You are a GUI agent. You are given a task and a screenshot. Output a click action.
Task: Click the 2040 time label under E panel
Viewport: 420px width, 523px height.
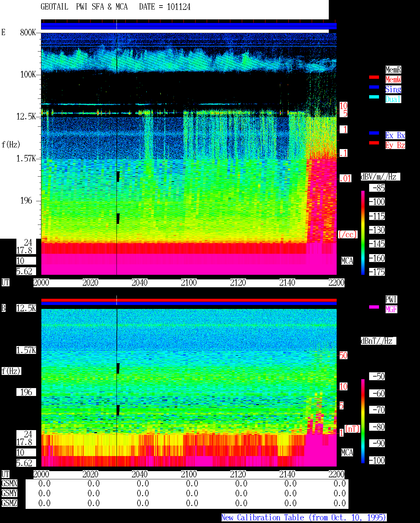[x=139, y=282]
